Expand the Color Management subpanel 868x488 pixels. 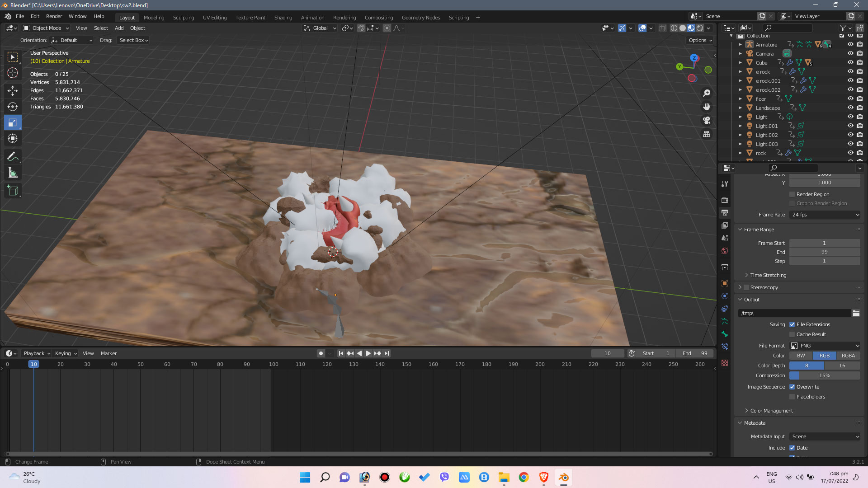coord(771,411)
